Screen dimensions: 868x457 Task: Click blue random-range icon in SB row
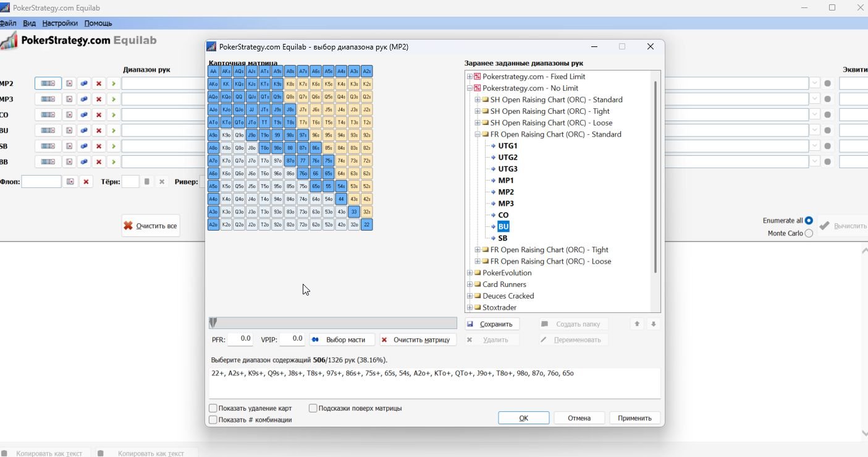coord(84,146)
